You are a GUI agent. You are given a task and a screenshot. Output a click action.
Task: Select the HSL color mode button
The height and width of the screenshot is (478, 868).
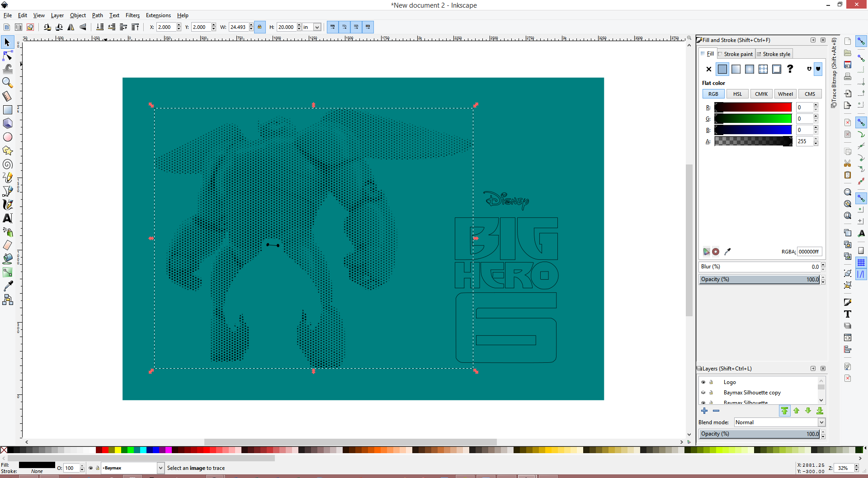point(737,94)
